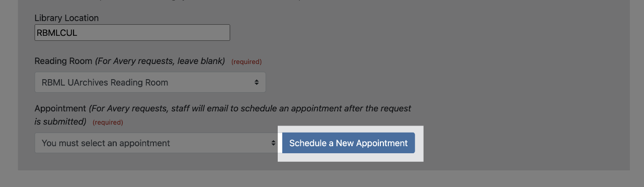Viewport: 644px width, 187px height.
Task: Click the dimmed background below the form
Action: [322, 178]
